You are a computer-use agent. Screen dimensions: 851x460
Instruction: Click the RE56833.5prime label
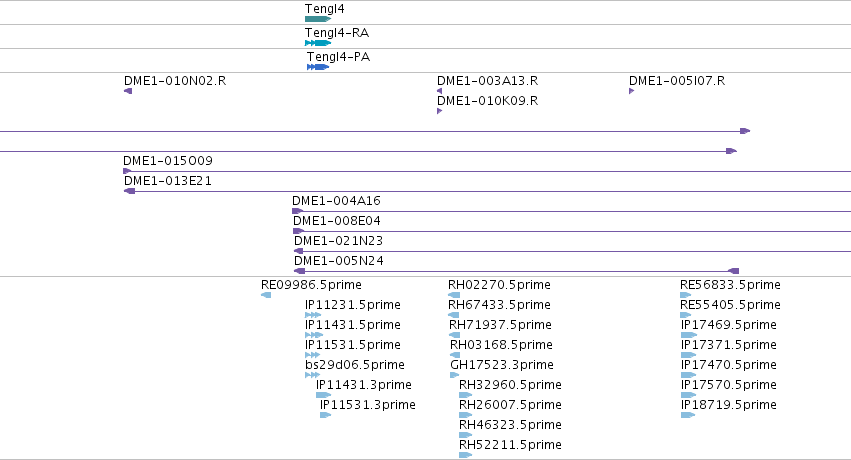pyautogui.click(x=730, y=285)
